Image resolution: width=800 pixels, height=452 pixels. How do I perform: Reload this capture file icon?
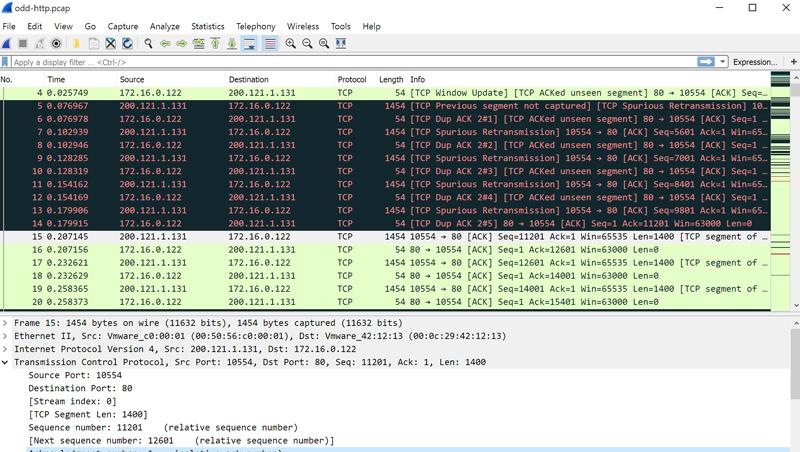click(127, 44)
